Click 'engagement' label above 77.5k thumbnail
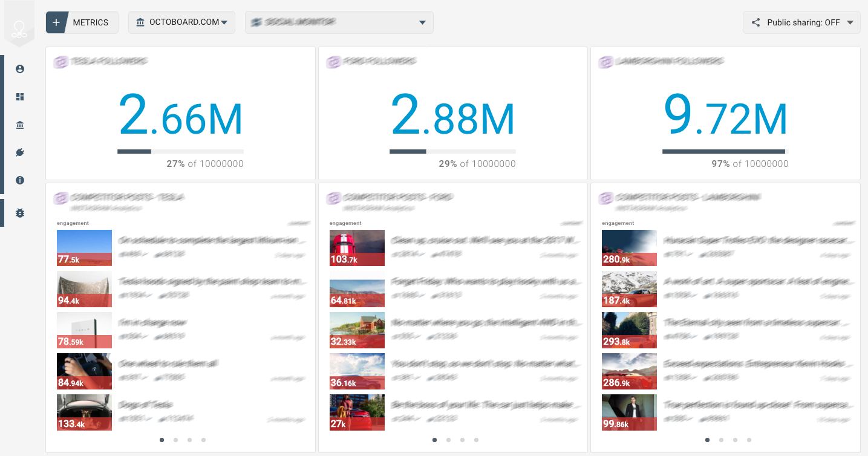Screen dimensions: 868x456 [x=73, y=223]
